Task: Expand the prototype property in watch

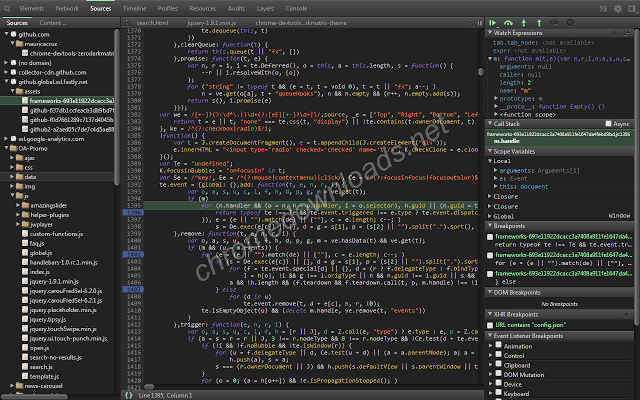Action: click(496, 99)
